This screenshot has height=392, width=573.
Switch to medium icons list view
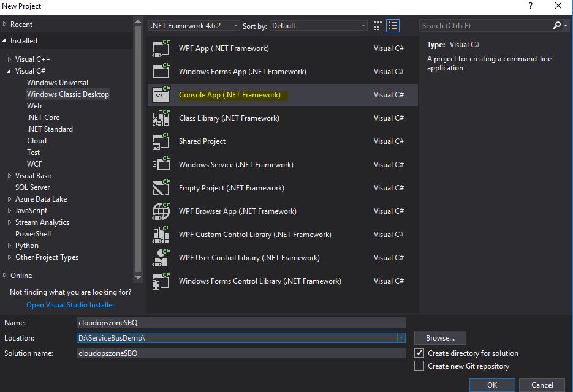click(x=393, y=26)
